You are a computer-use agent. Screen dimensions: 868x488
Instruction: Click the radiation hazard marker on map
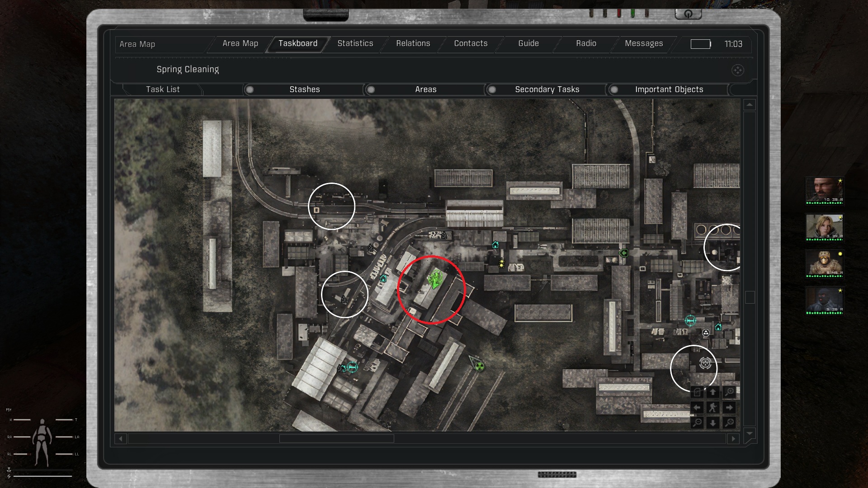[480, 366]
